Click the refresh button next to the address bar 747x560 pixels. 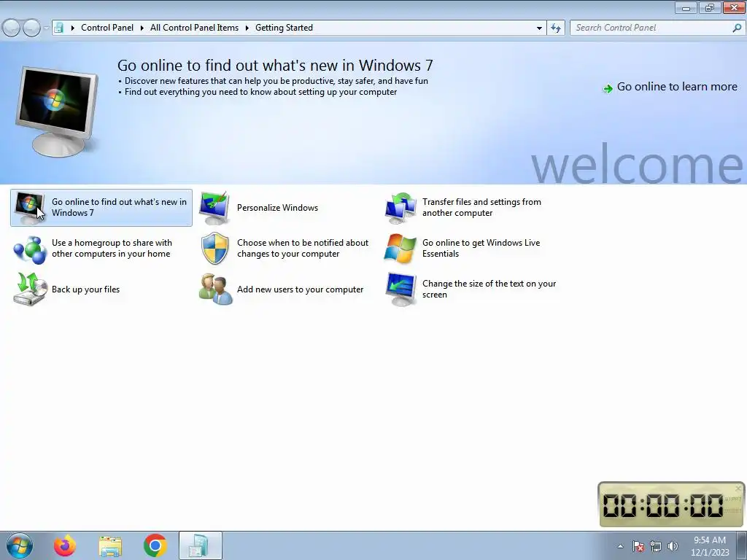pos(556,28)
